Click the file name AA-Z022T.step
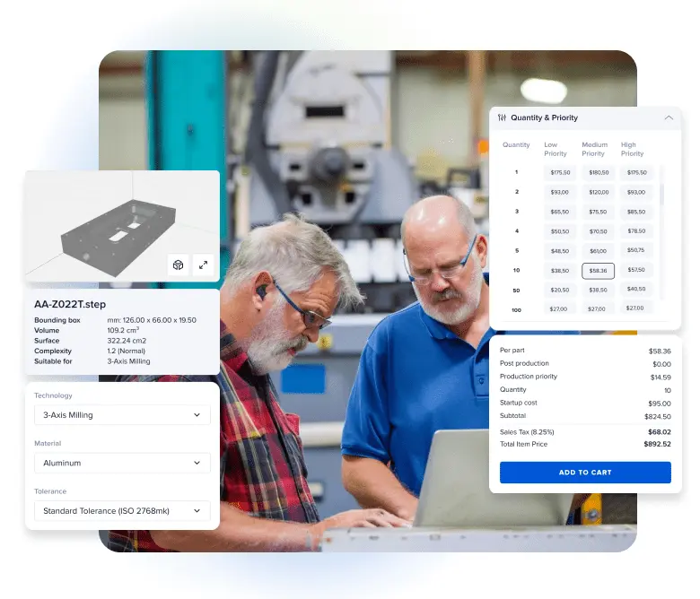The height and width of the screenshot is (599, 700). tap(70, 304)
